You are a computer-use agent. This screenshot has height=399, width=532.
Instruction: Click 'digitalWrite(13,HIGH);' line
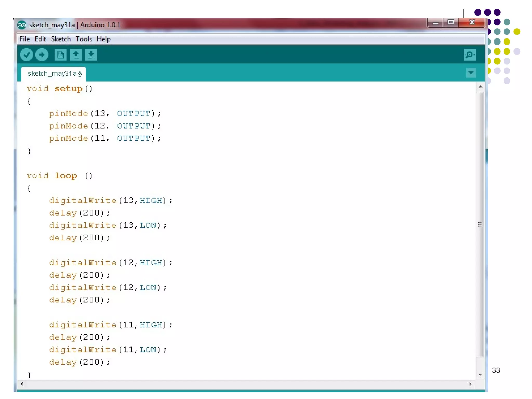[x=111, y=201]
